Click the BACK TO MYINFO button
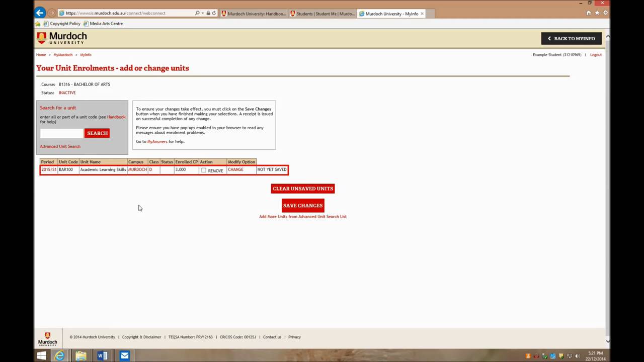644x362 pixels. [571, 38]
